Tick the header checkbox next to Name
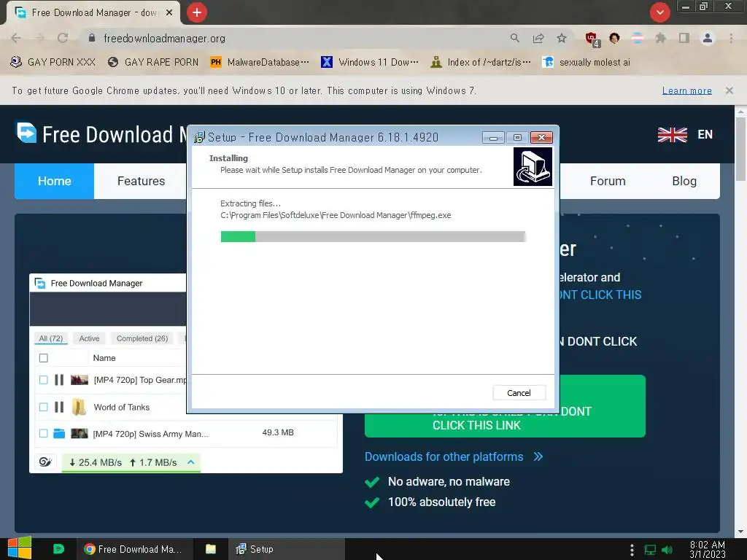Screen dimensions: 747x560 [43, 358]
